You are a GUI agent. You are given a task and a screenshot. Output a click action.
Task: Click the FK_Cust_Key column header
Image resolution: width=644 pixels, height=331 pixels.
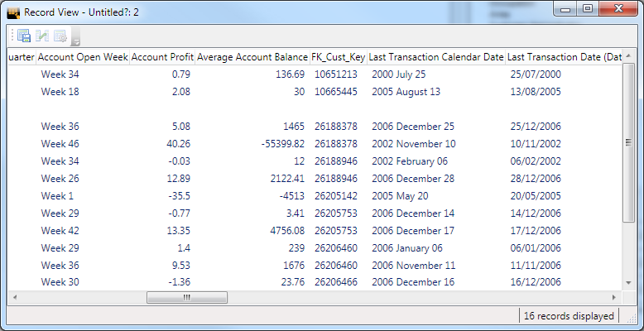(x=338, y=56)
